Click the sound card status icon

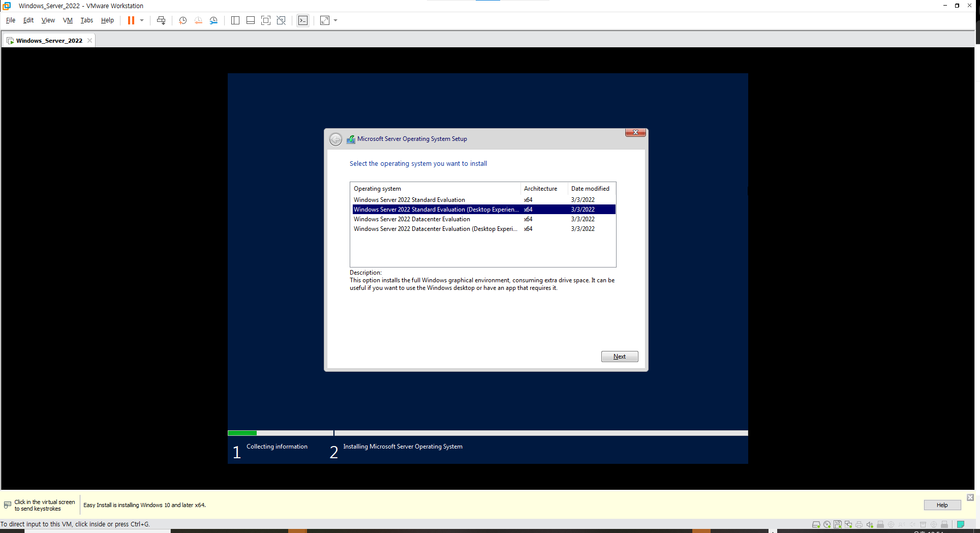click(870, 524)
